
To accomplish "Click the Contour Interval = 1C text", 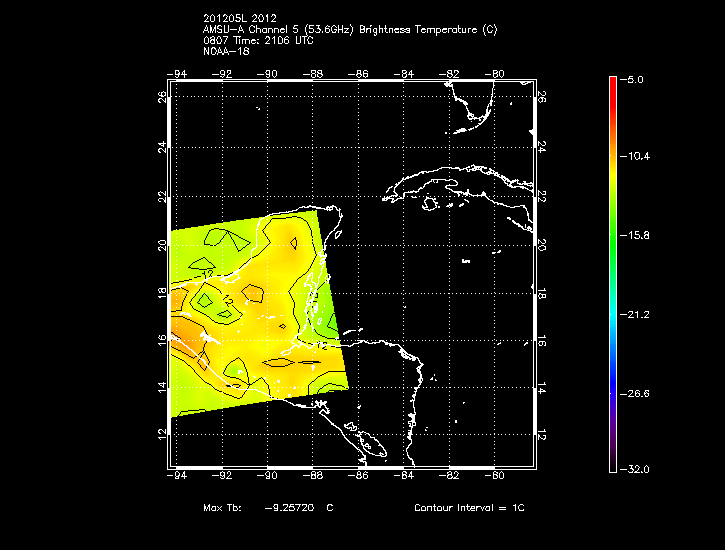I will coord(469,508).
